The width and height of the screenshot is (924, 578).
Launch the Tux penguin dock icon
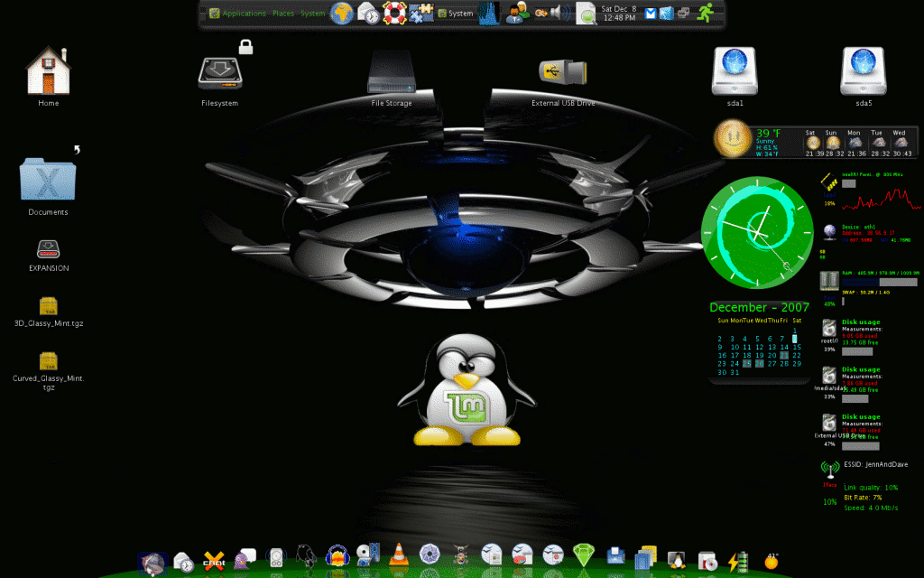click(x=677, y=558)
